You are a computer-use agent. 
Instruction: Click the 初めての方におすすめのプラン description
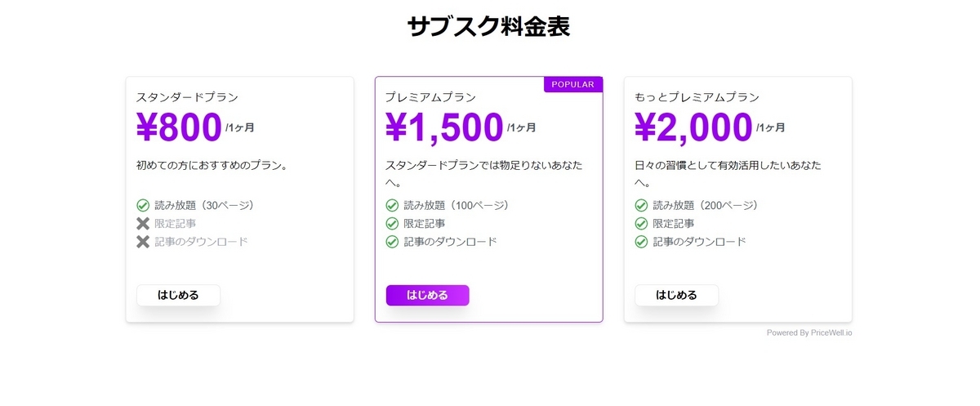click(x=212, y=165)
